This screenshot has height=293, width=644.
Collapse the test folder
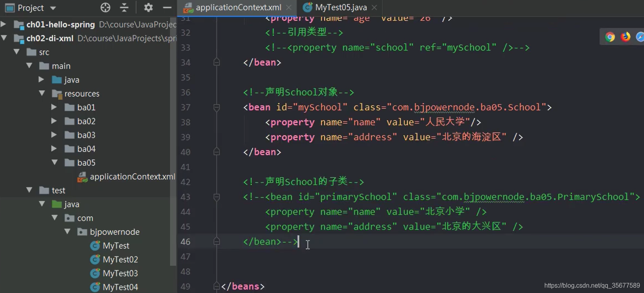point(29,190)
